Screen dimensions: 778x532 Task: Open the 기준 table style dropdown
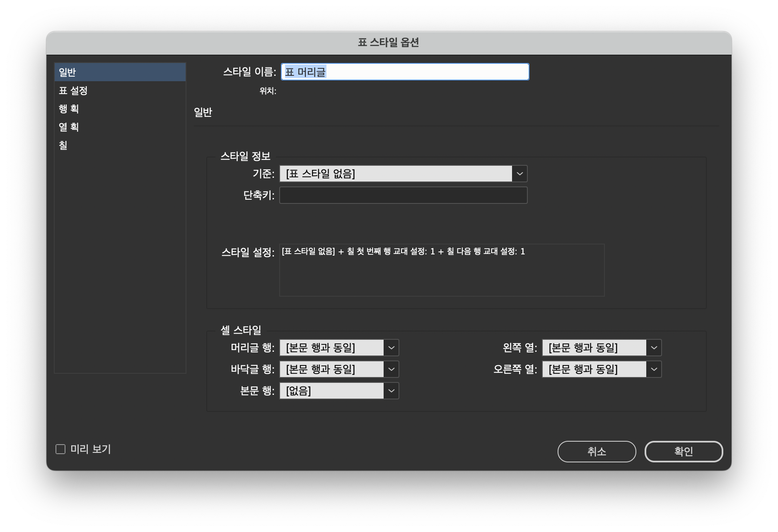pyautogui.click(x=398, y=174)
